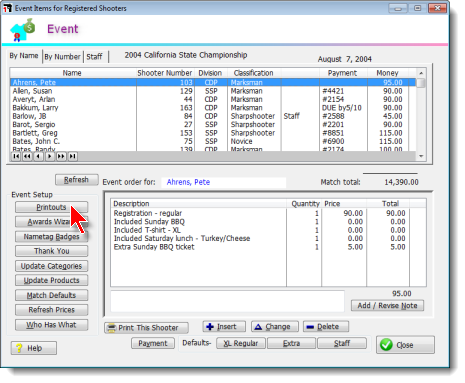Viewport: 465px width, 383px height.
Task: Delete the selected event item
Action: (326, 326)
